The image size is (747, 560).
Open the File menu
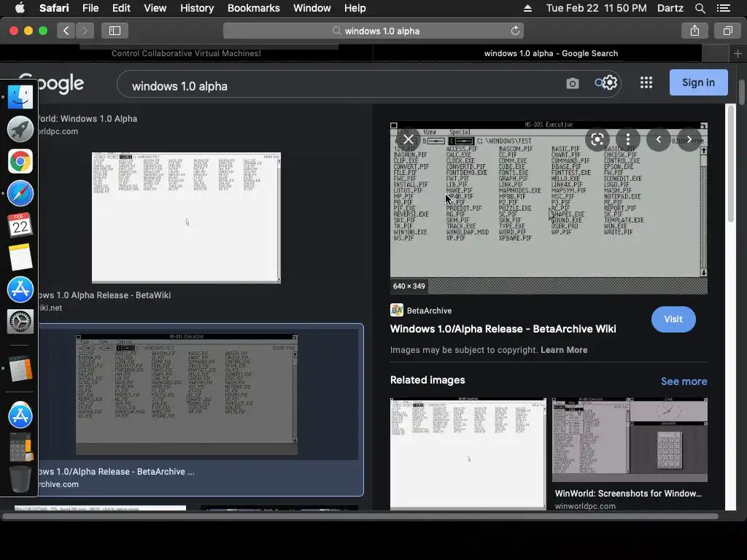pos(90,8)
